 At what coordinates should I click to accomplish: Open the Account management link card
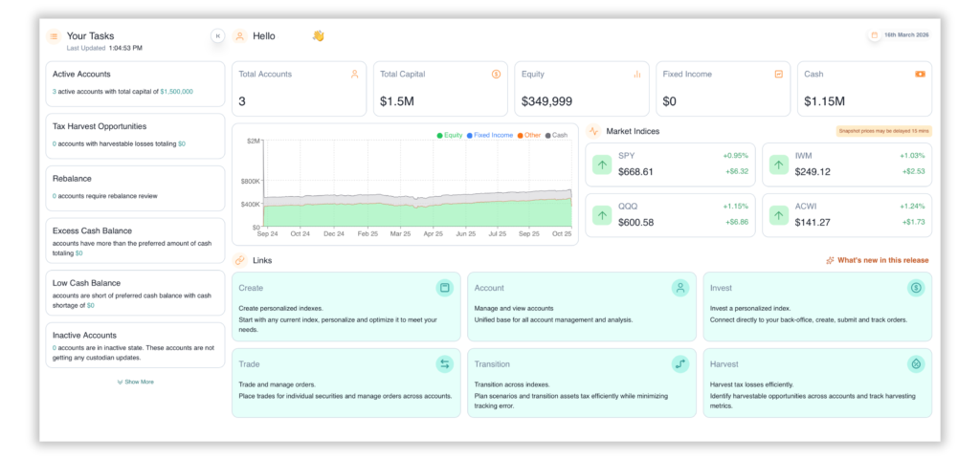[581, 305]
